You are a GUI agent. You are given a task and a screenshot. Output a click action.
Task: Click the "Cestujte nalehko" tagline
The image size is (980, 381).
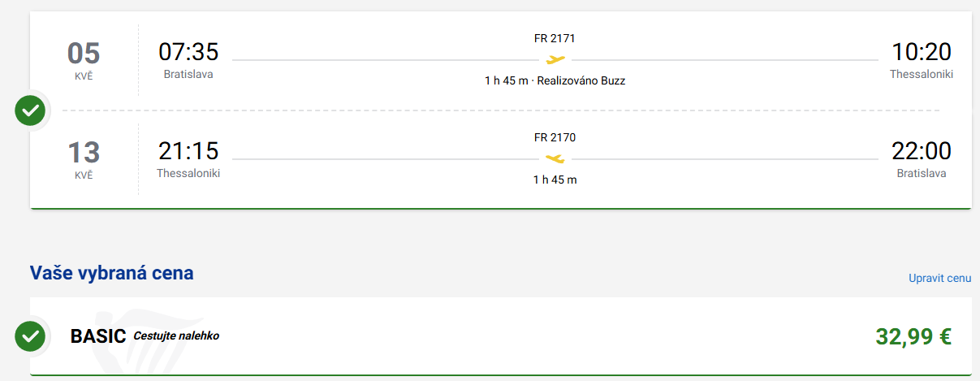coord(176,336)
